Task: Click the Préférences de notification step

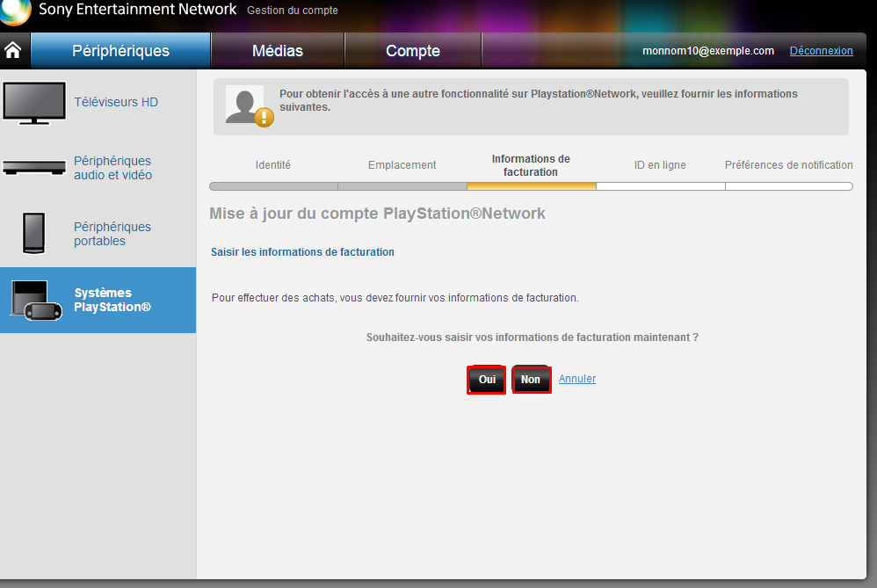Action: 788,165
